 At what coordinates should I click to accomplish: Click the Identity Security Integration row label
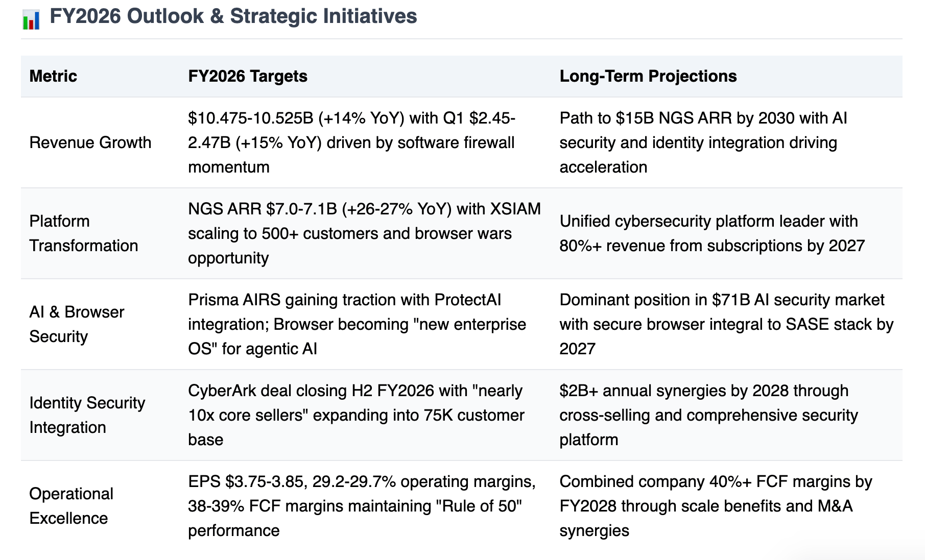coord(87,415)
